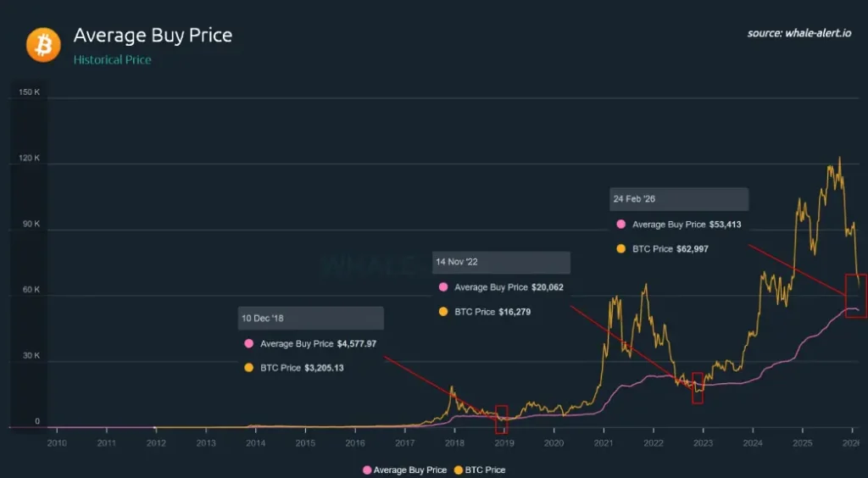The height and width of the screenshot is (478, 868).
Task: Click the Historical Price subtitle
Action: 112,60
